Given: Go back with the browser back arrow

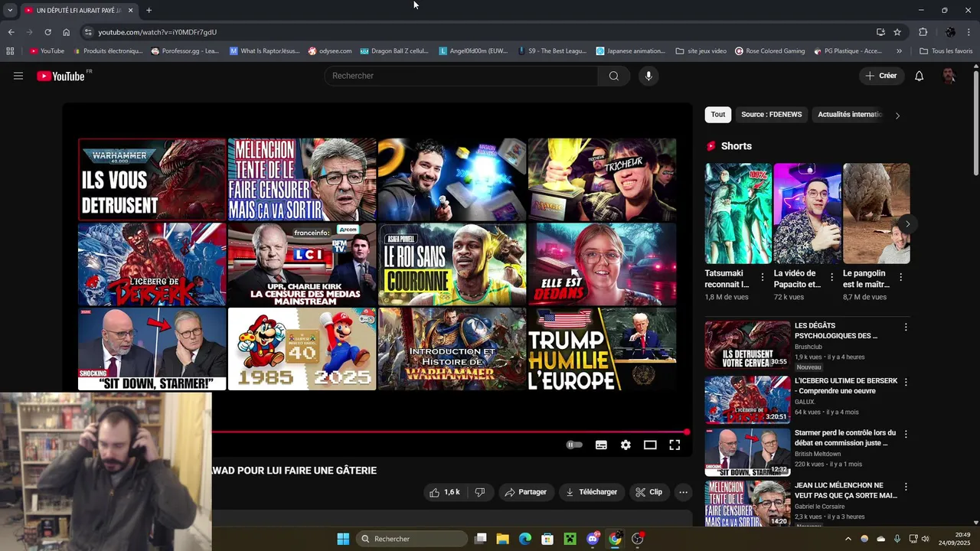Looking at the screenshot, I should [x=11, y=32].
